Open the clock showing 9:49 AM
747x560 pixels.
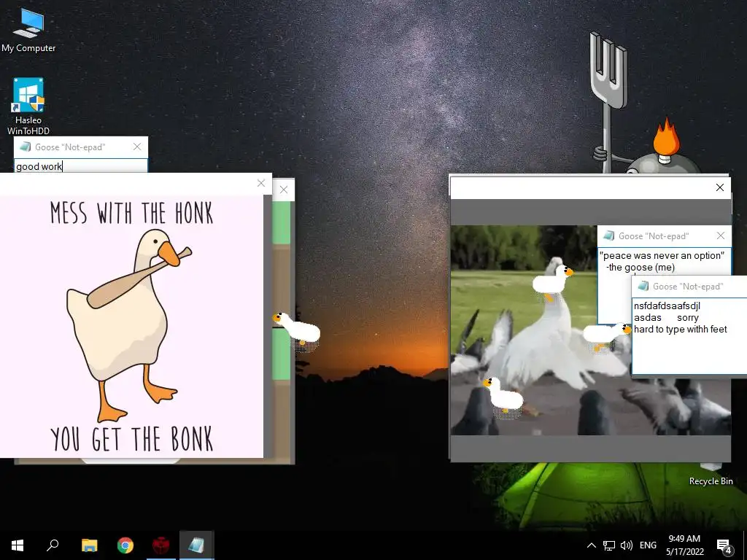(684, 539)
